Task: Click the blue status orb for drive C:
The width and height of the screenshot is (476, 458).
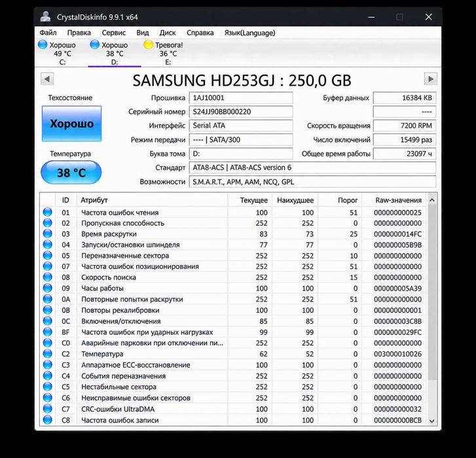Action: pyautogui.click(x=43, y=44)
